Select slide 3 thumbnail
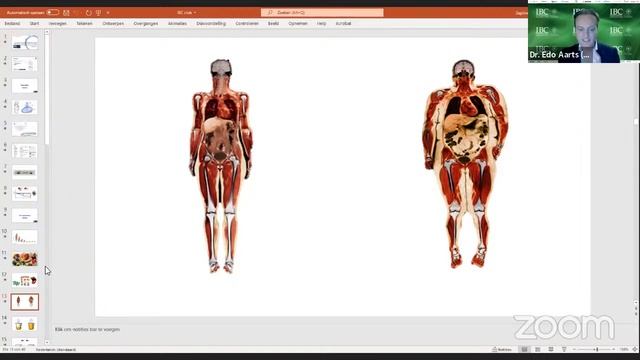This screenshot has width=640, height=360. pyautogui.click(x=25, y=86)
